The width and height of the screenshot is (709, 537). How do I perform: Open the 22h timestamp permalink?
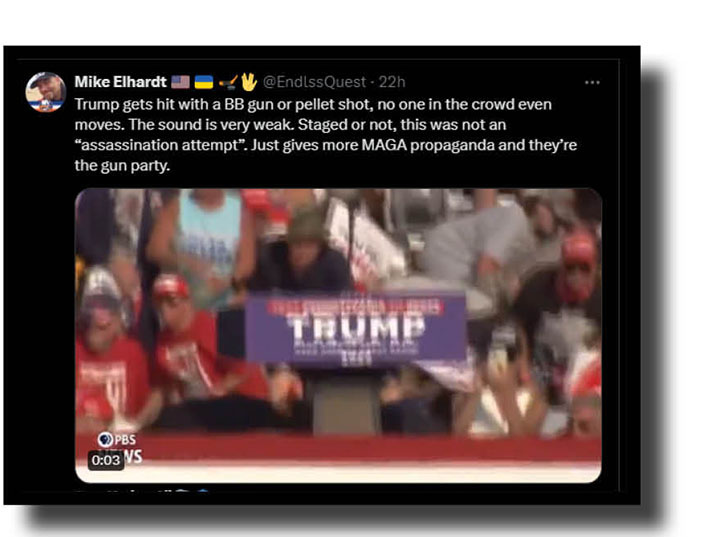392,82
